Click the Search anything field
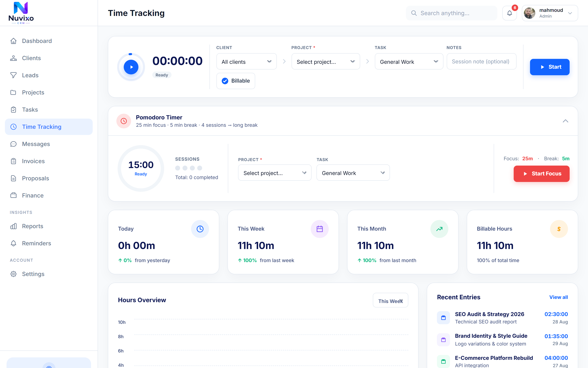 coord(451,13)
